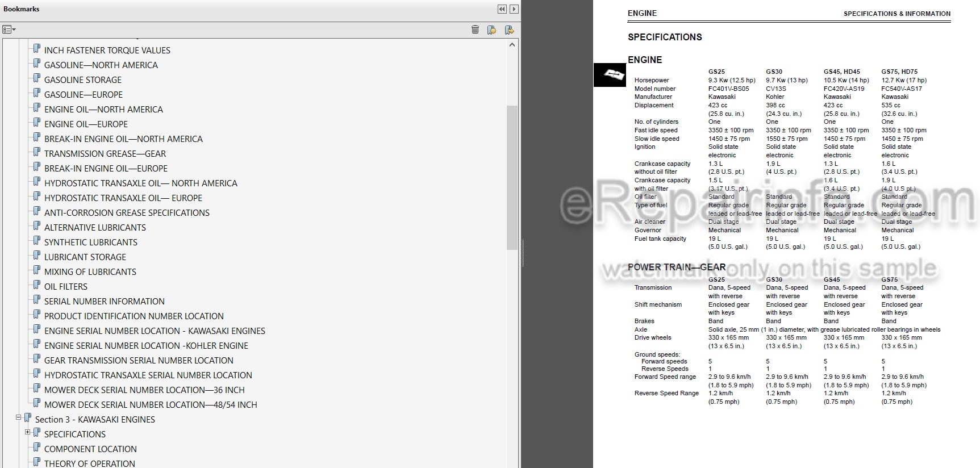Click bookmark icon beside MIXING OF LUBRICANTS
The width and height of the screenshot is (980, 468).
tap(37, 270)
